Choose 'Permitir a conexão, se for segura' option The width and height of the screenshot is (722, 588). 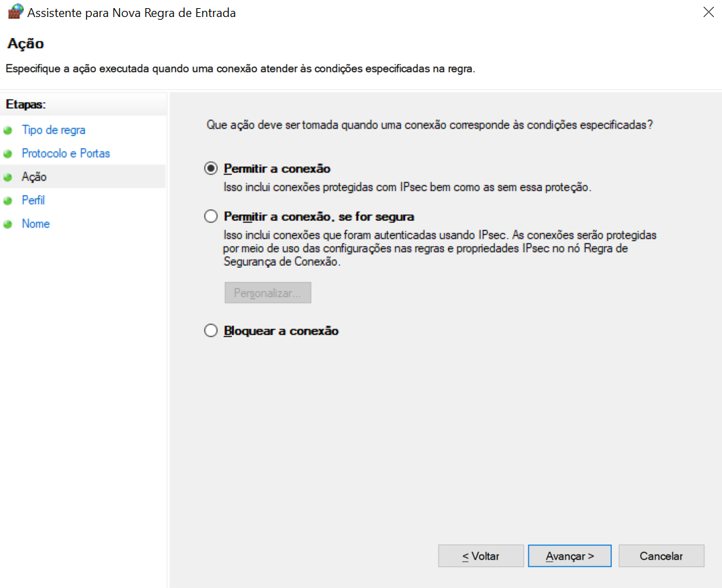211,217
